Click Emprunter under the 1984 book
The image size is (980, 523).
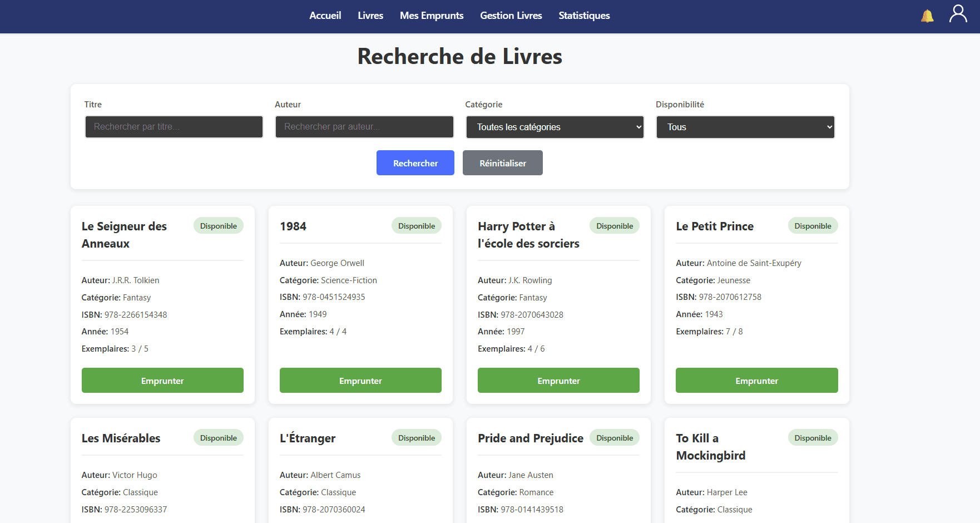[x=360, y=380]
